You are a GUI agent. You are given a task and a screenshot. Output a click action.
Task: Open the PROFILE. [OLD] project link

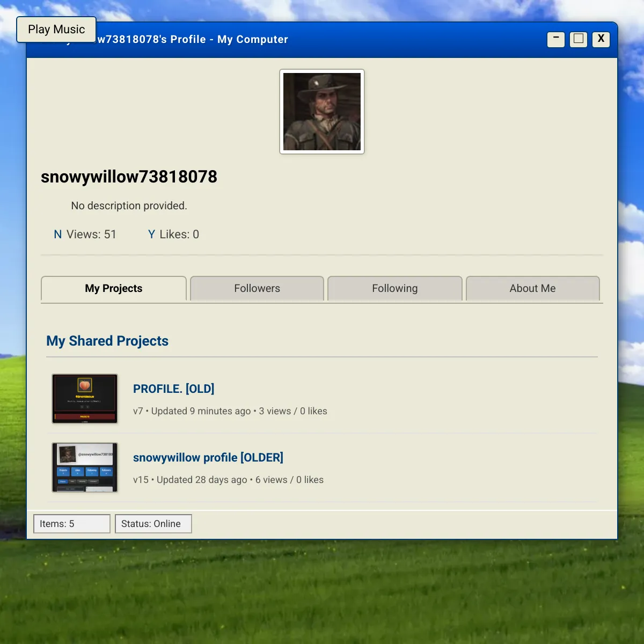pos(173,389)
